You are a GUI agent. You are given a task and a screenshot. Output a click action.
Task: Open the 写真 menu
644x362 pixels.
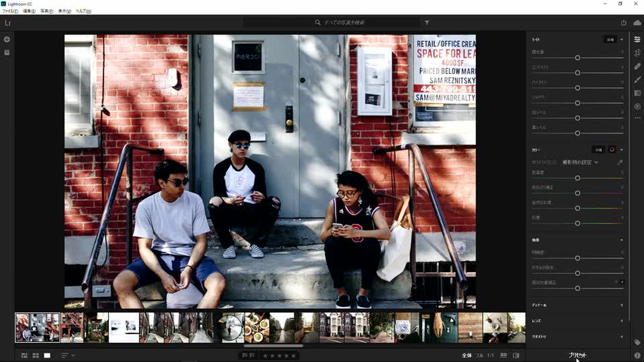click(47, 11)
